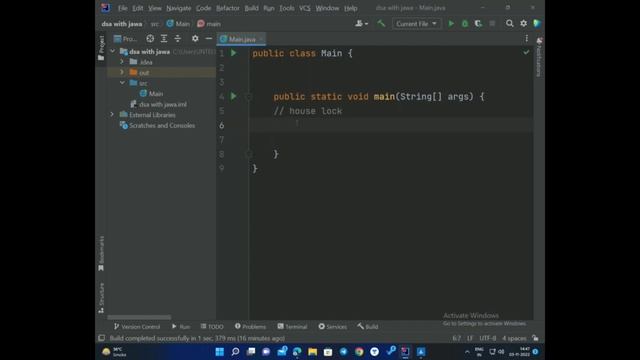
Task: Click the Stop button in toolbar
Action: (x=492, y=24)
